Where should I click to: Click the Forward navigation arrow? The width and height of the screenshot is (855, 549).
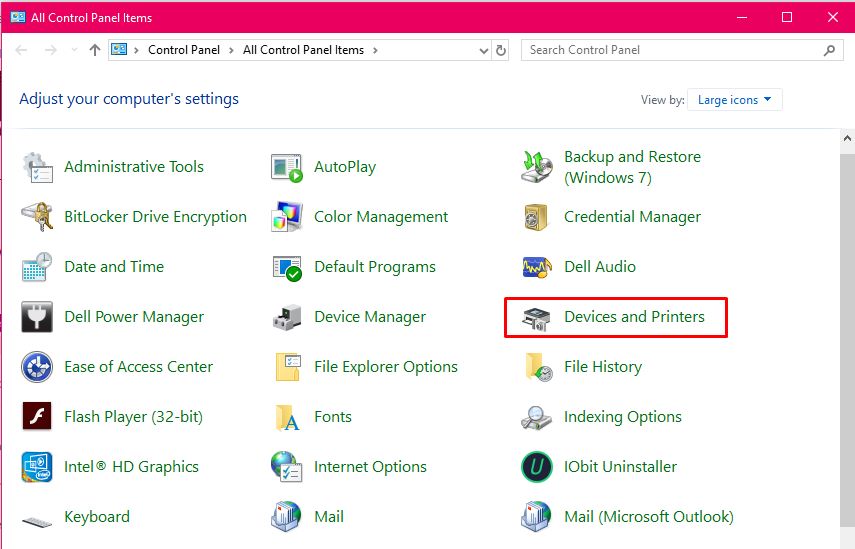(51, 50)
